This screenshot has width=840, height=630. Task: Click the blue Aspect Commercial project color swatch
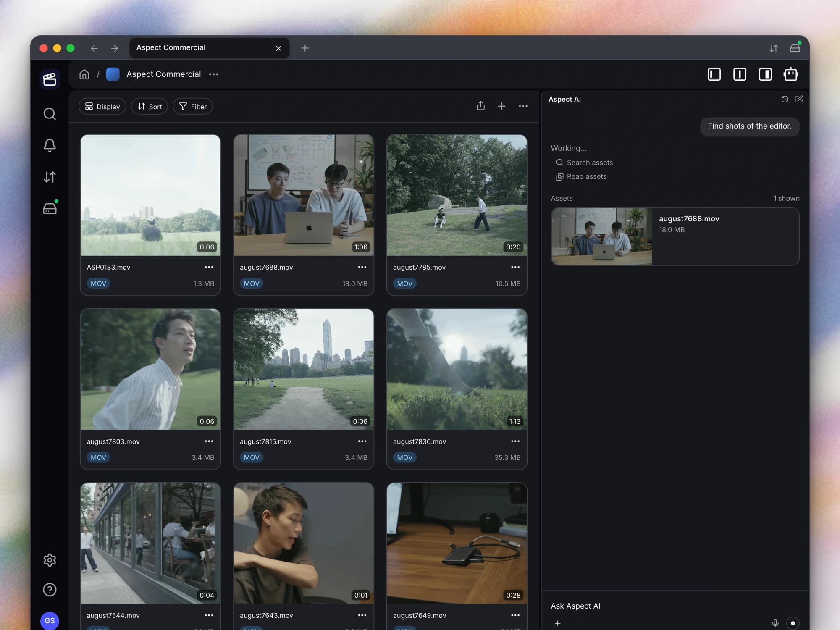[x=113, y=74]
